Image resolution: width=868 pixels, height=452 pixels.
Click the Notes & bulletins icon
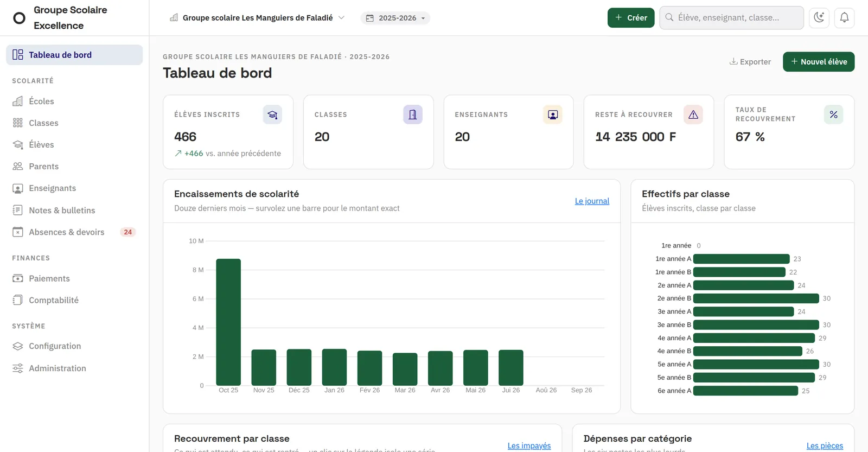click(x=18, y=210)
